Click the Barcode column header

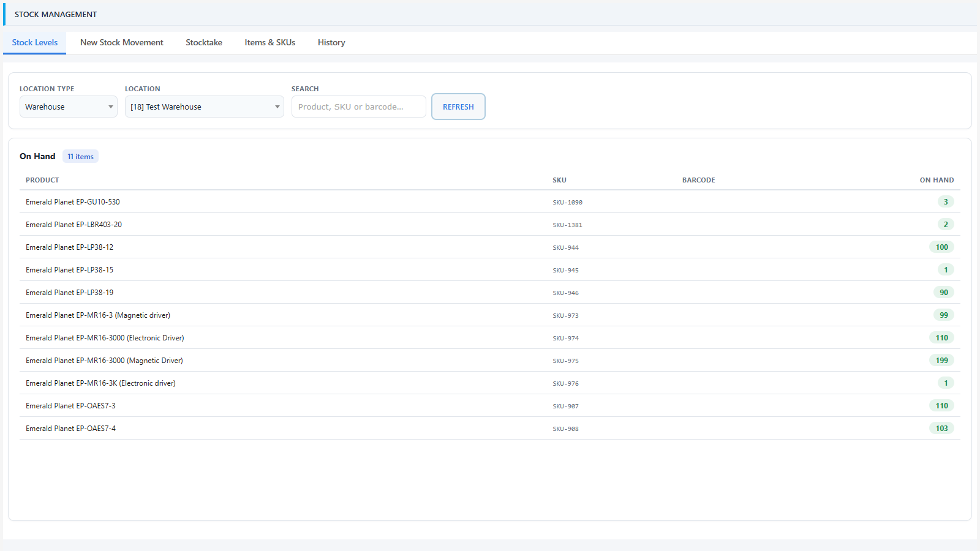(699, 180)
